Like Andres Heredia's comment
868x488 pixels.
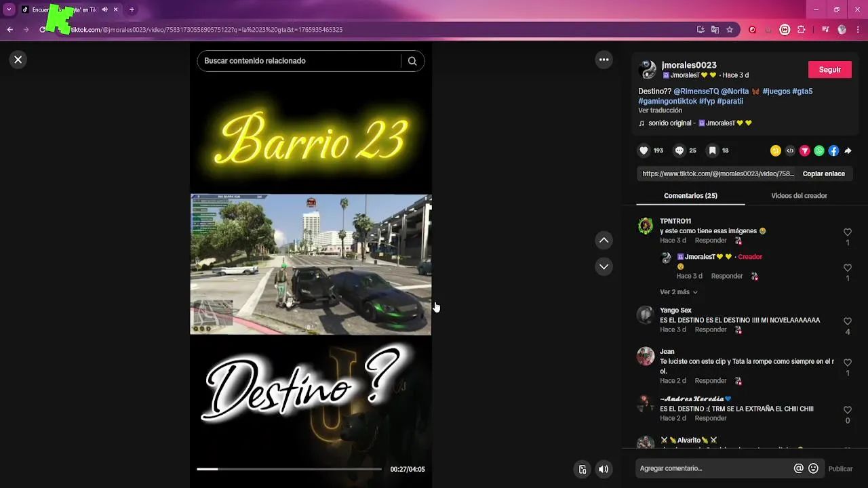coord(847,410)
